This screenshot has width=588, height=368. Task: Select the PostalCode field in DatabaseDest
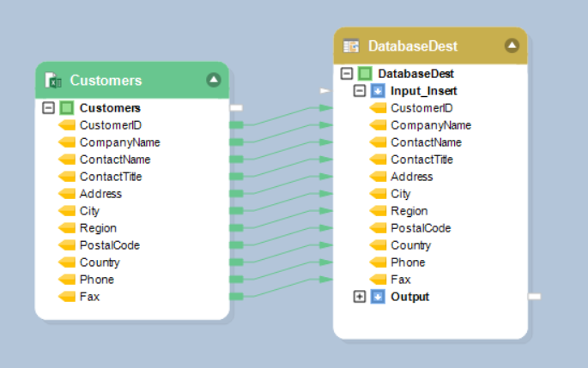click(x=421, y=228)
